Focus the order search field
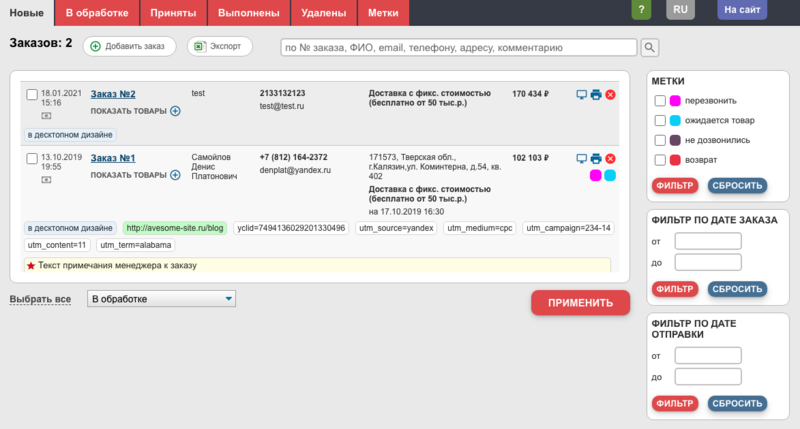The image size is (800, 429). click(459, 47)
